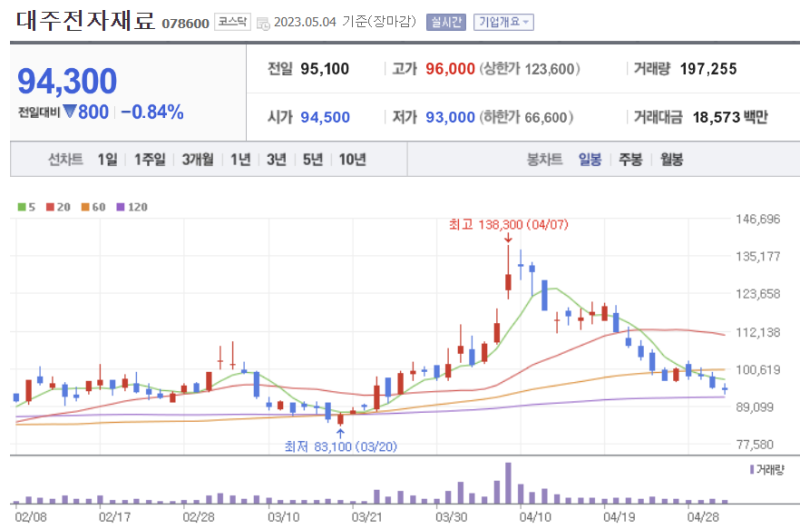Click the 04/19 date axis label

[619, 517]
